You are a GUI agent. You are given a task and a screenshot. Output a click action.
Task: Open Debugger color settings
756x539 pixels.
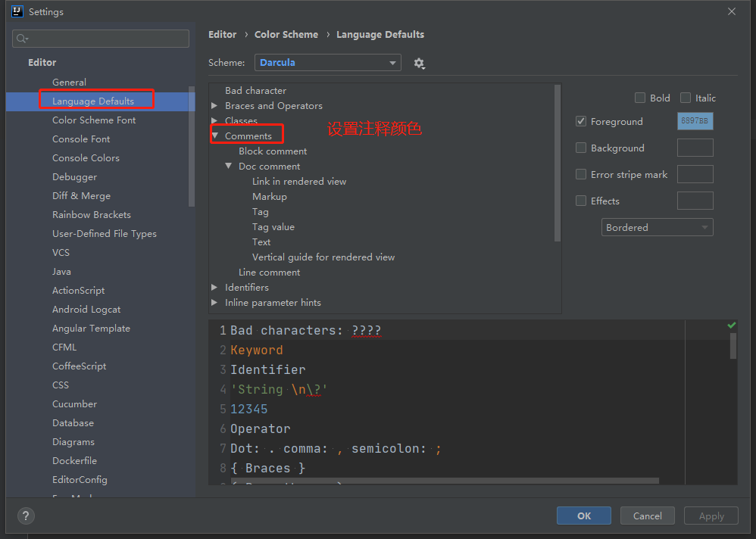click(x=75, y=177)
